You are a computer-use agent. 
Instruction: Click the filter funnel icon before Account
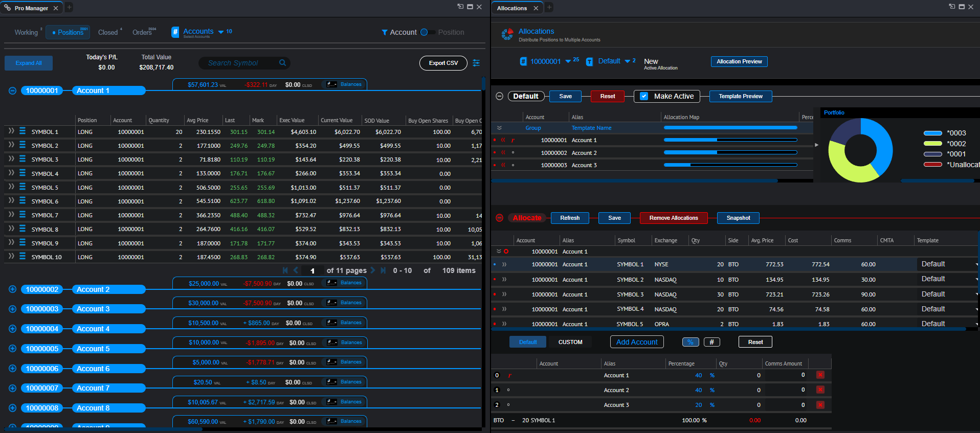385,32
